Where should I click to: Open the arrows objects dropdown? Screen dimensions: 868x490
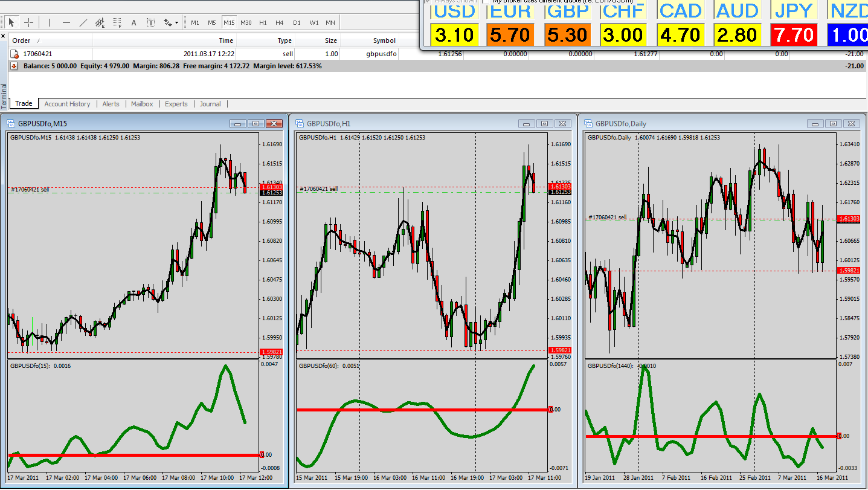[171, 22]
